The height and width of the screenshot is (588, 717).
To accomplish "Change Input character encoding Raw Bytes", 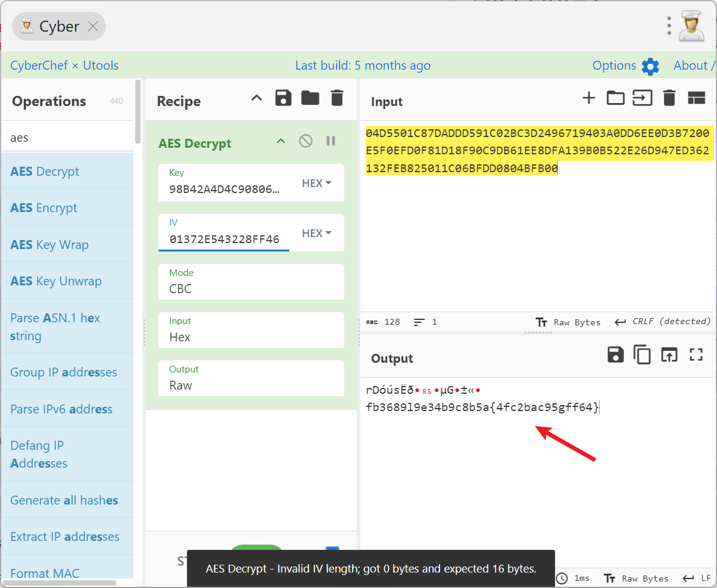I will coord(569,322).
